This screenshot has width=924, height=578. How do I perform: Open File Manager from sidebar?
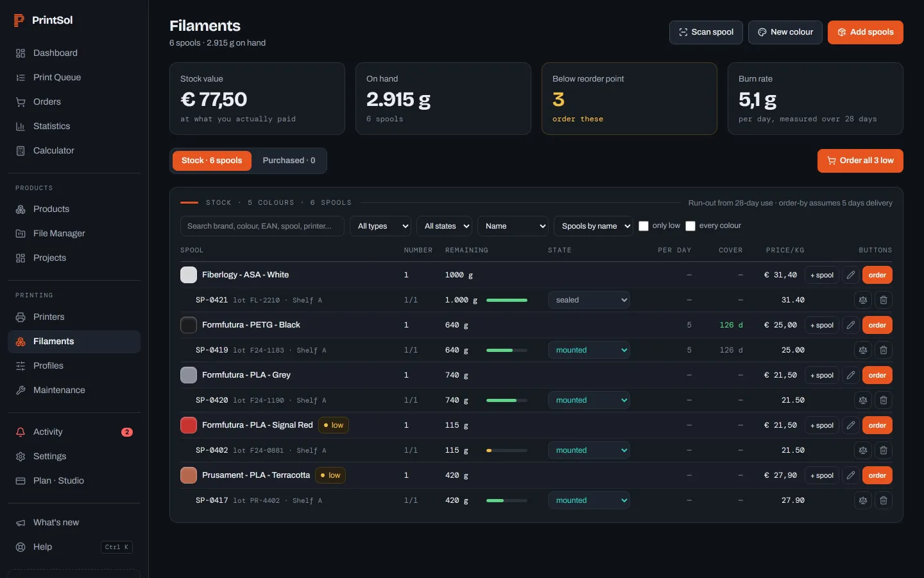pyautogui.click(x=74, y=233)
